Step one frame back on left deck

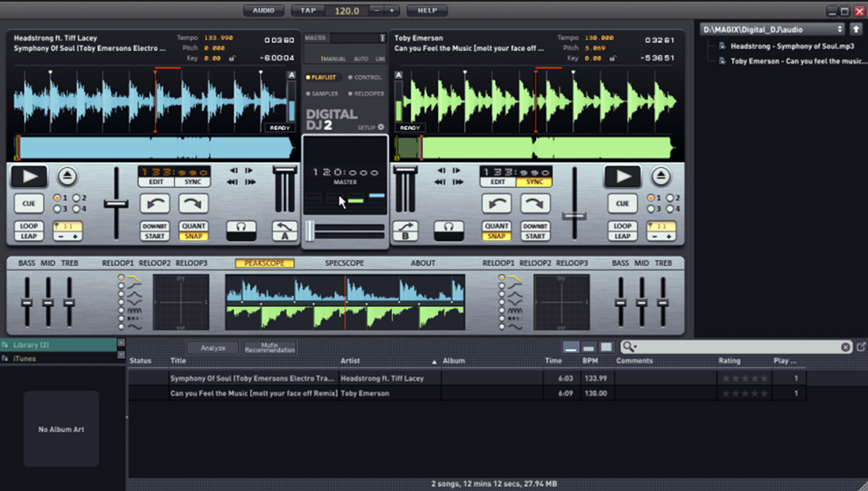(233, 171)
